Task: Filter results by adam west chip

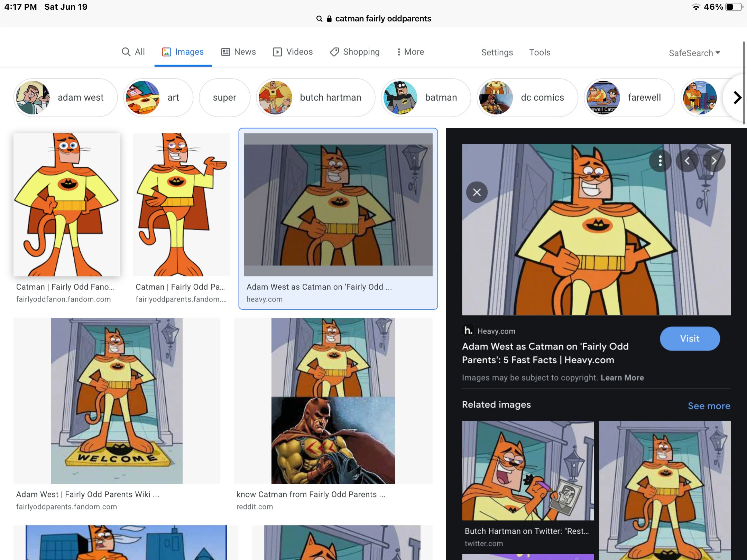Action: 66,97
